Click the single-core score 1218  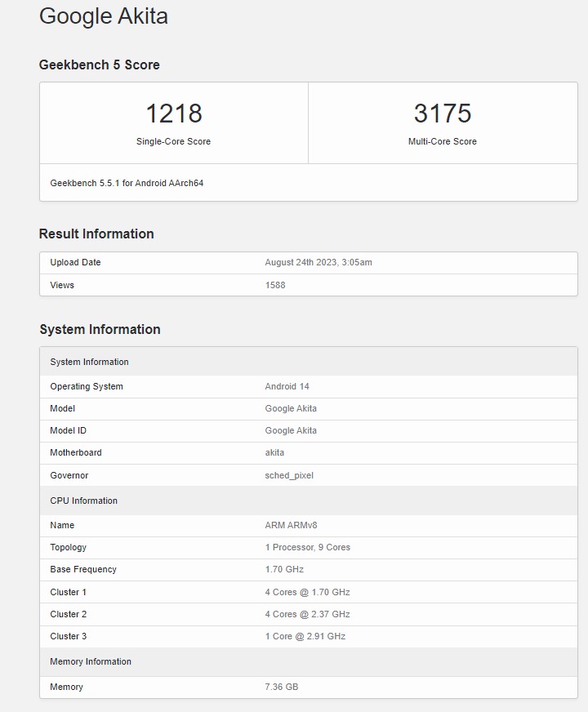coord(173,113)
